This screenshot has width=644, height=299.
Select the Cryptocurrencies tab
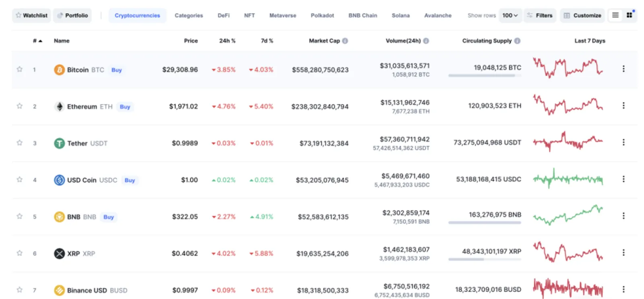[137, 15]
